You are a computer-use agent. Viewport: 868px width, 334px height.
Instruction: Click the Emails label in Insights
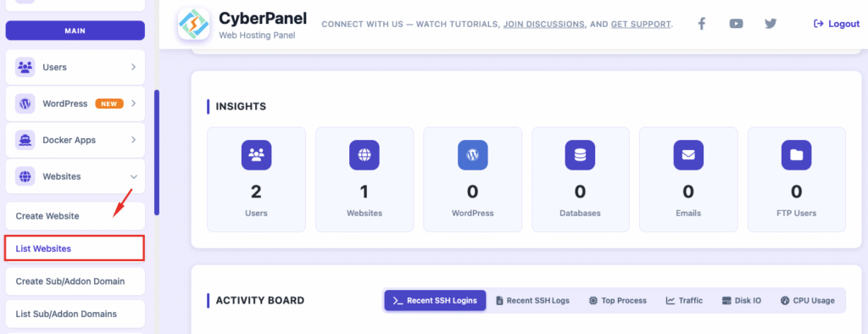[x=688, y=214]
